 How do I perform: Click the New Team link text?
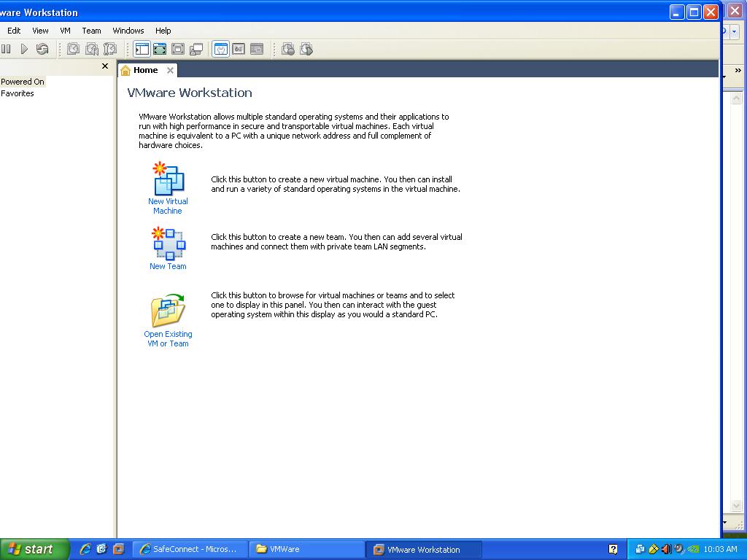168,266
